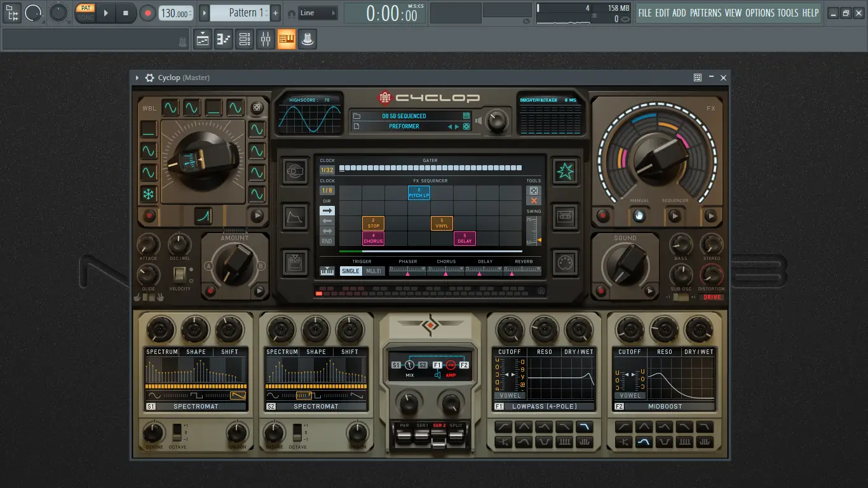Open the FILE menu
The width and height of the screenshot is (868, 488).
(645, 13)
